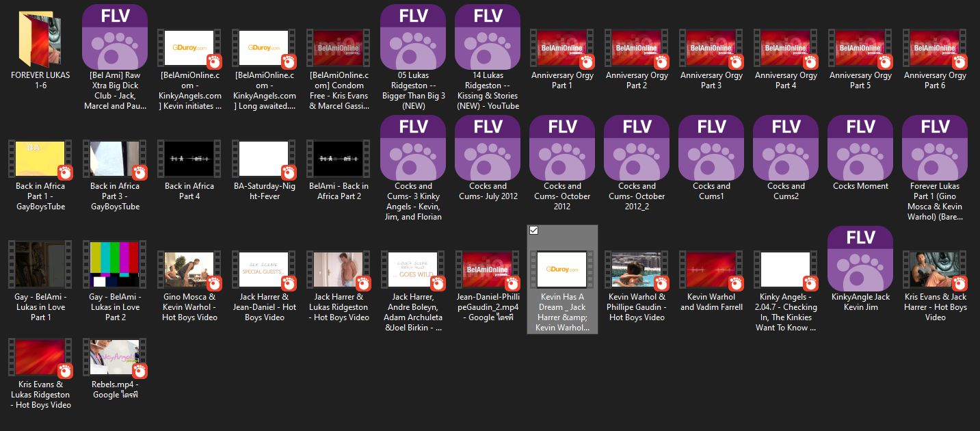The width and height of the screenshot is (980, 431).
Task: Select the Anniversary Part 4 video thumbnail
Action: tap(786, 48)
